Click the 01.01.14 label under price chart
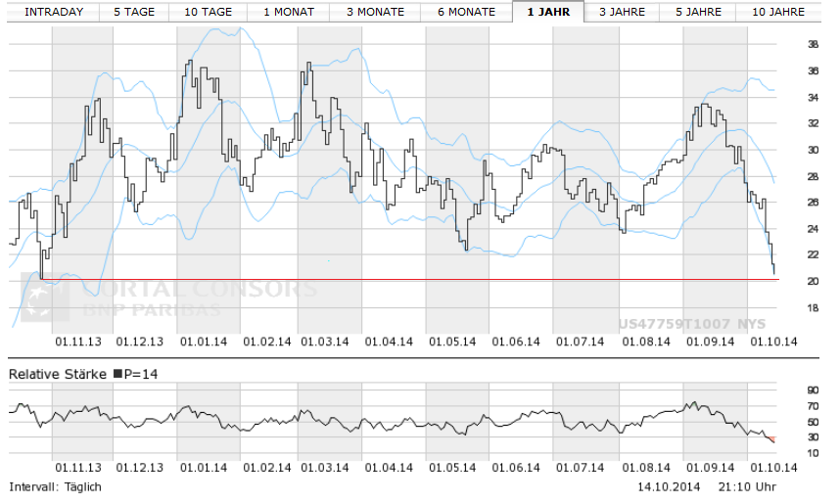 (204, 342)
